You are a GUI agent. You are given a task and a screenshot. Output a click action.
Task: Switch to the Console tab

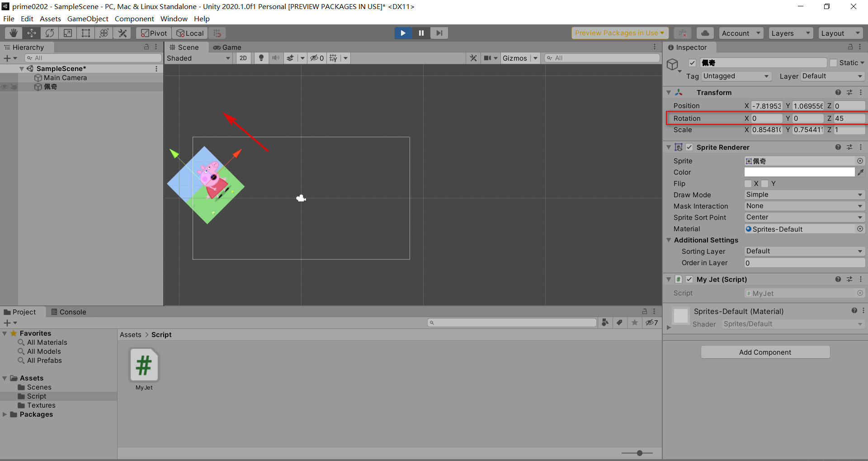[x=69, y=312]
